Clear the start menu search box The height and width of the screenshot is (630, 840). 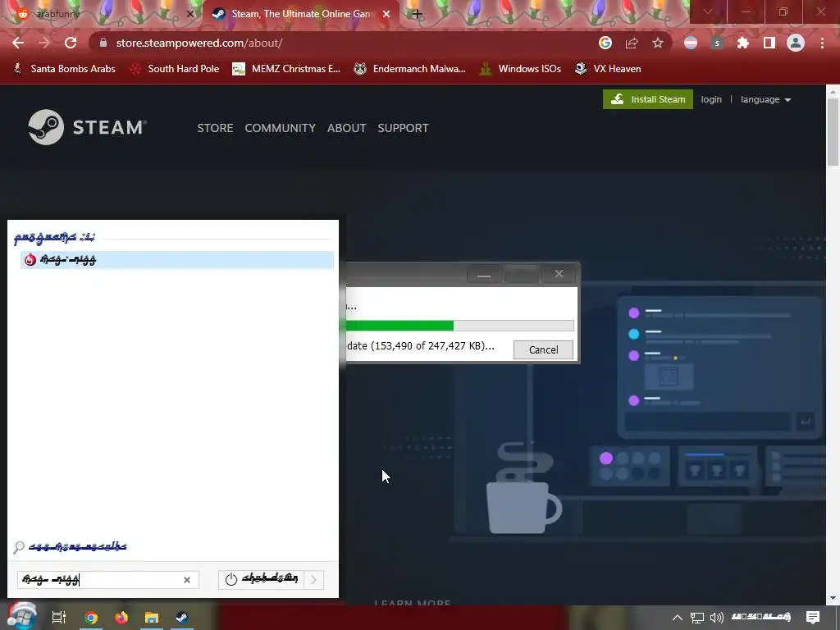(x=187, y=580)
